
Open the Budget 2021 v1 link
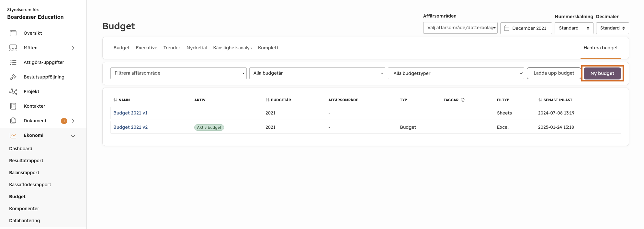click(x=130, y=113)
